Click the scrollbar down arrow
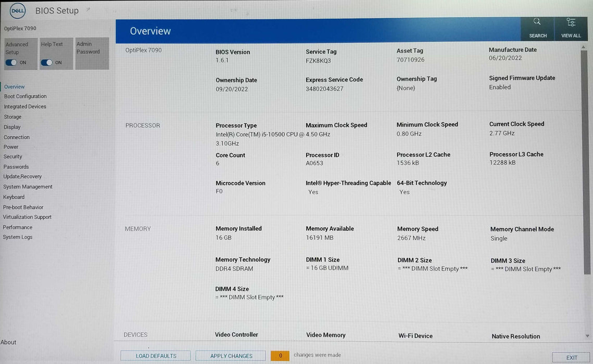This screenshot has height=364, width=593. [587, 336]
